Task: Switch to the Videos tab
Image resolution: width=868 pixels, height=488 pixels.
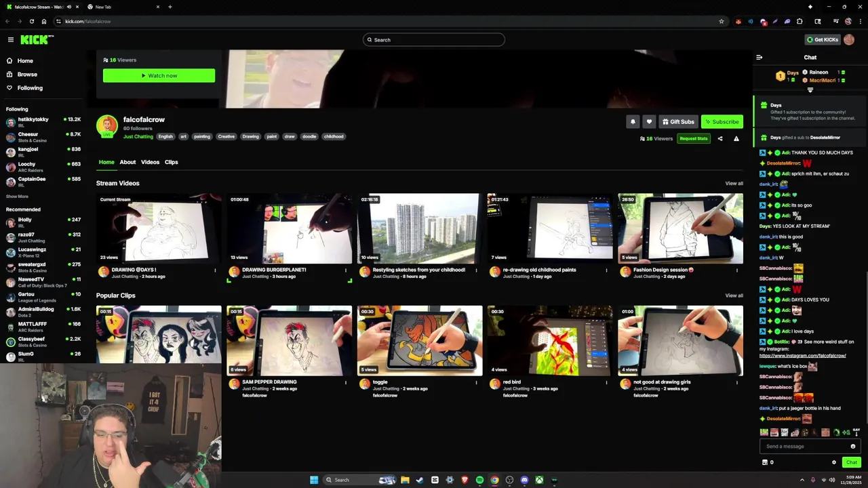Action: coord(150,162)
